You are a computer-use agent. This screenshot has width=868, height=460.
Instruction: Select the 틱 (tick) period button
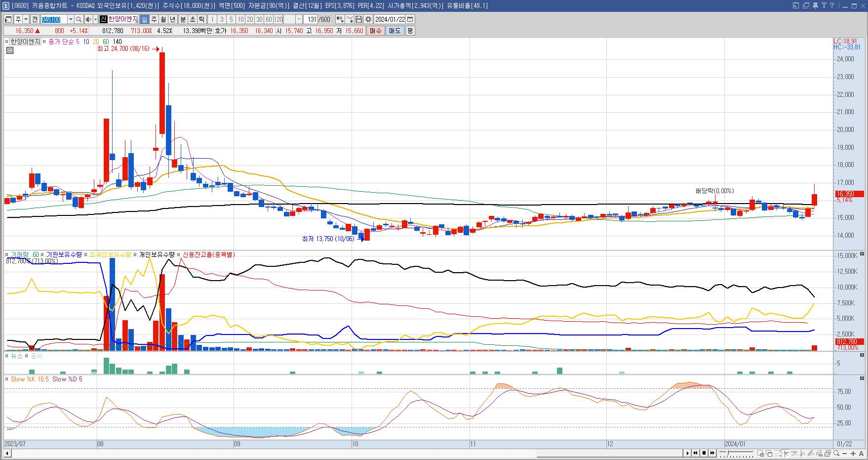201,19
